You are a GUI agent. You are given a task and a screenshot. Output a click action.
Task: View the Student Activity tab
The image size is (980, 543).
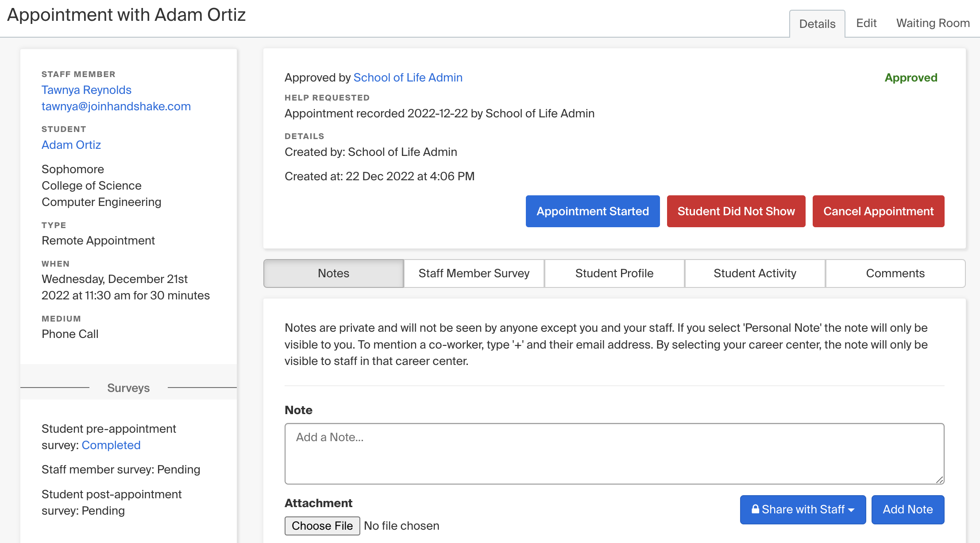coord(755,273)
